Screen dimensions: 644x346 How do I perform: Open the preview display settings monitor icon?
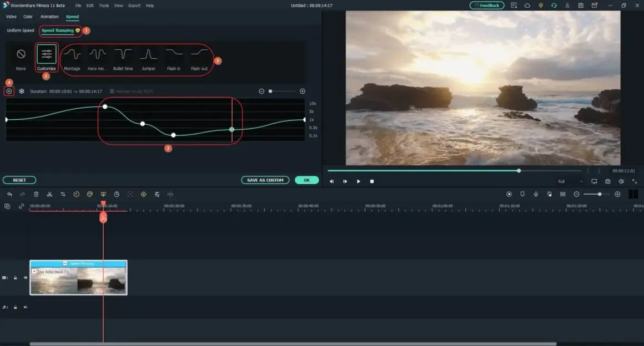[x=594, y=181]
